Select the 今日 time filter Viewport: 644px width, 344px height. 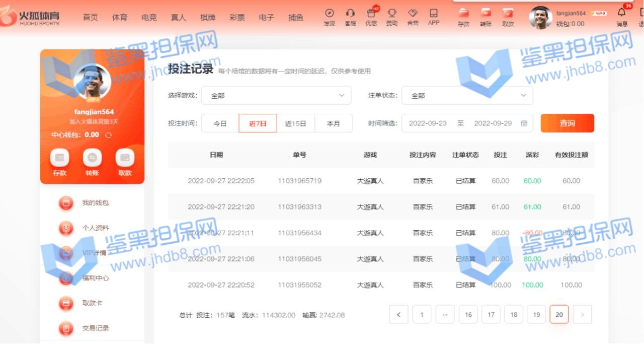(x=220, y=123)
